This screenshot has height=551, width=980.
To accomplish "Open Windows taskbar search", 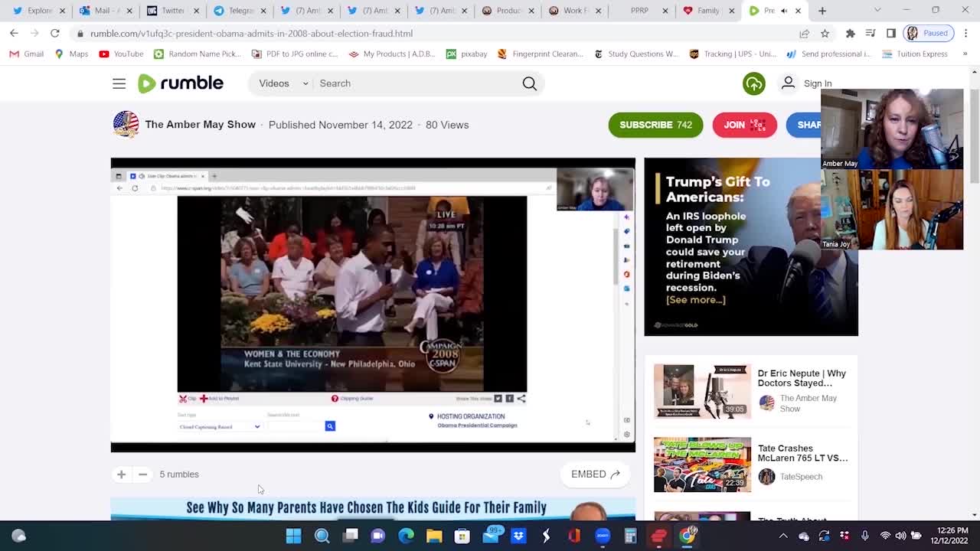I will click(x=322, y=536).
